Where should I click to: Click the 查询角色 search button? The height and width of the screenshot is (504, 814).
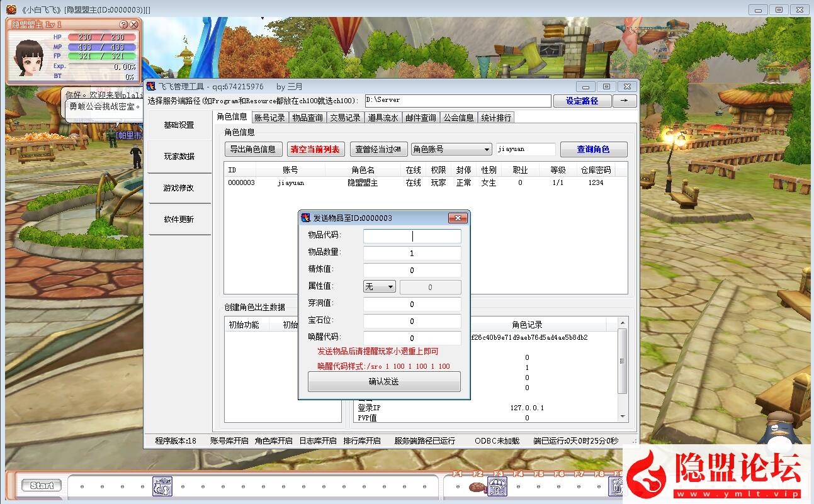(x=593, y=149)
